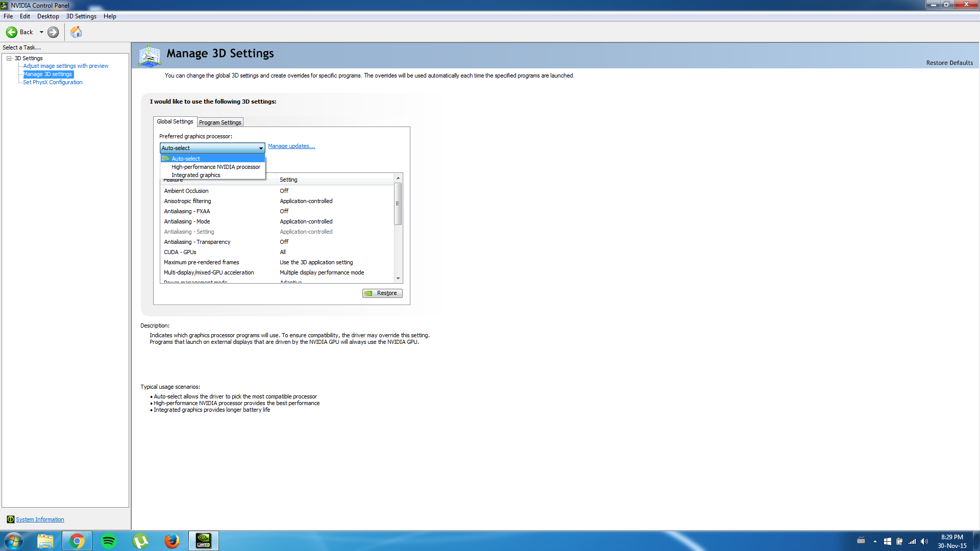This screenshot has width=980, height=551.
Task: Switch to Program Settings tab
Action: point(220,122)
